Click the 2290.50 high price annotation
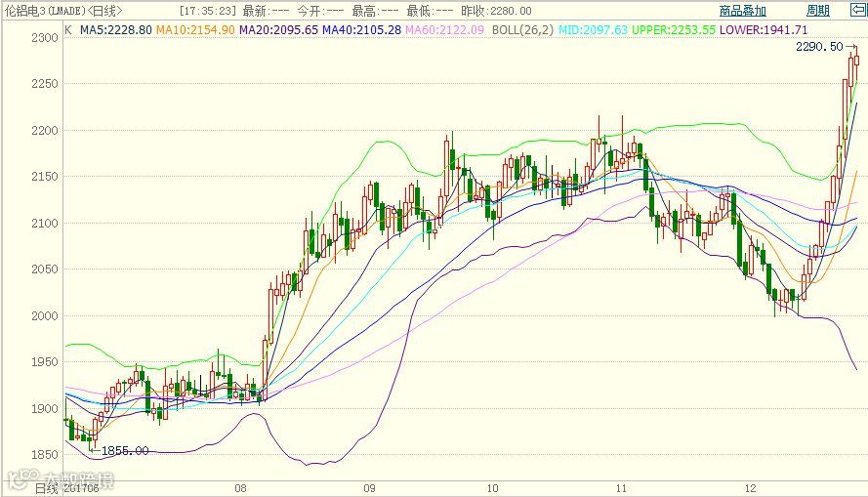The image size is (868, 497). [x=819, y=47]
